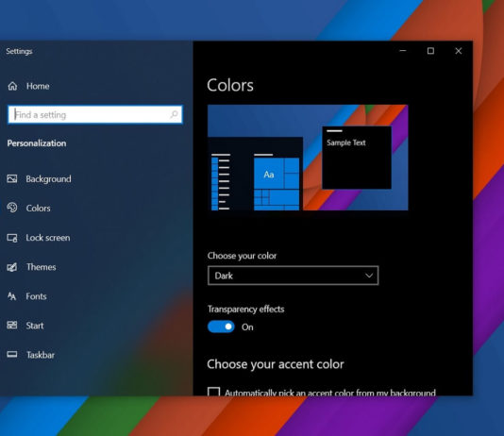Viewport: 504px width, 436px height.
Task: Click the Colors palette icon in sidebar
Action: coord(12,208)
